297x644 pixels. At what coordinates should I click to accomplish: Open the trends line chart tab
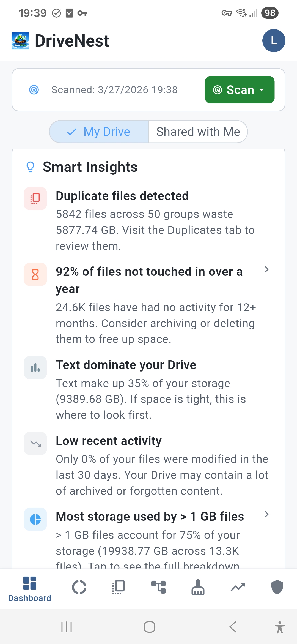[238, 587]
